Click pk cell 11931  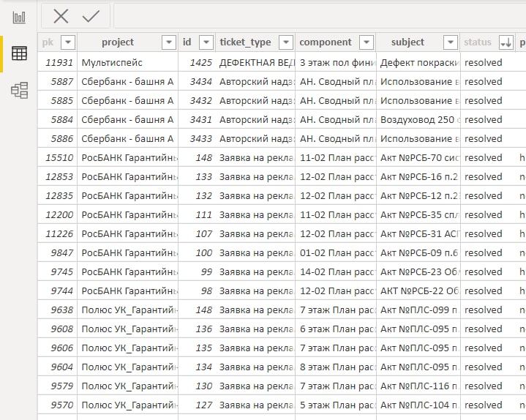point(58,62)
